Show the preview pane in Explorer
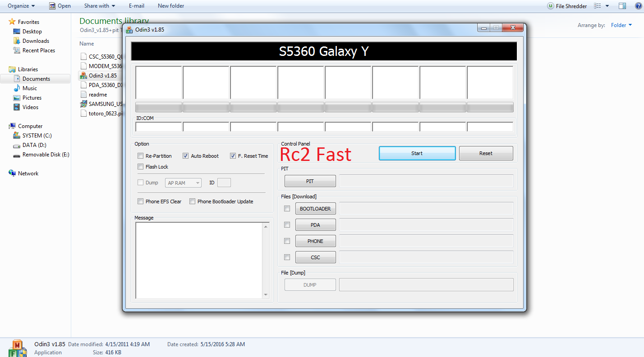Image resolution: width=644 pixels, height=357 pixels. pyautogui.click(x=622, y=6)
